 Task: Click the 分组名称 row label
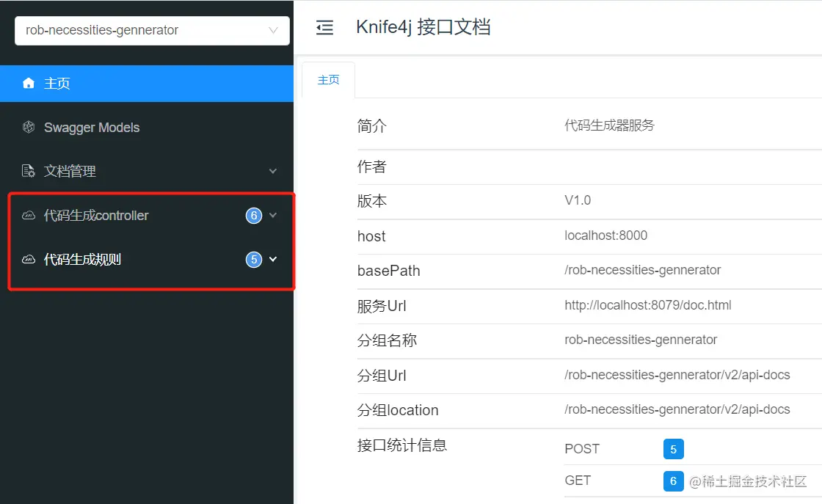[x=387, y=340]
